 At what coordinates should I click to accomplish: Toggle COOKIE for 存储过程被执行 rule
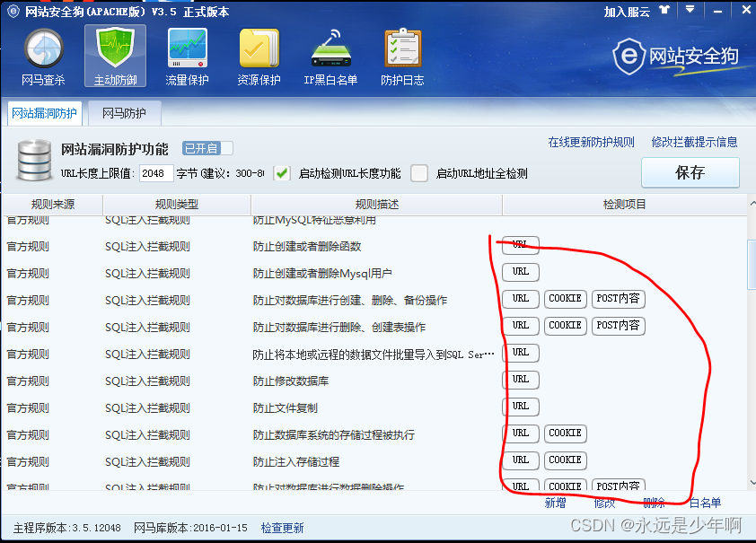pyautogui.click(x=565, y=434)
